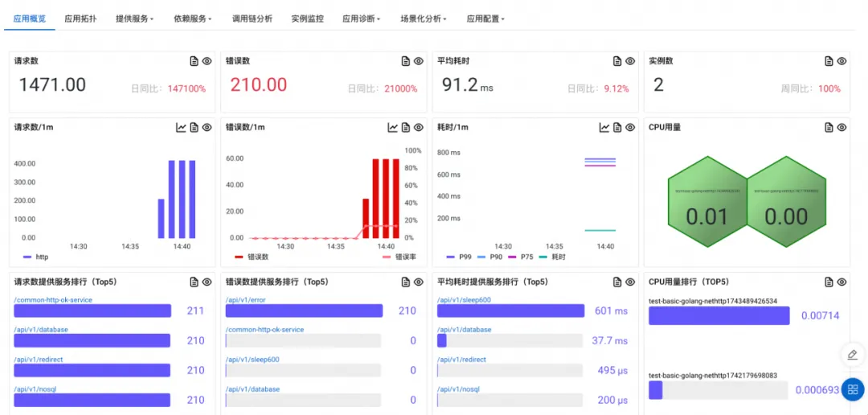Toggle P99 legend in 耗时 chart
868x415 pixels.
(x=457, y=257)
